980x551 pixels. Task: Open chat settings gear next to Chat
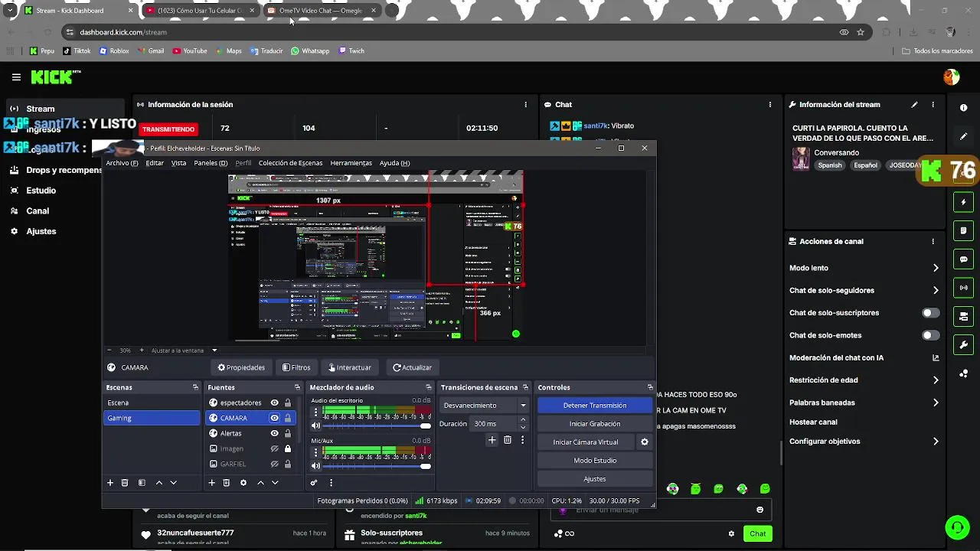click(731, 534)
